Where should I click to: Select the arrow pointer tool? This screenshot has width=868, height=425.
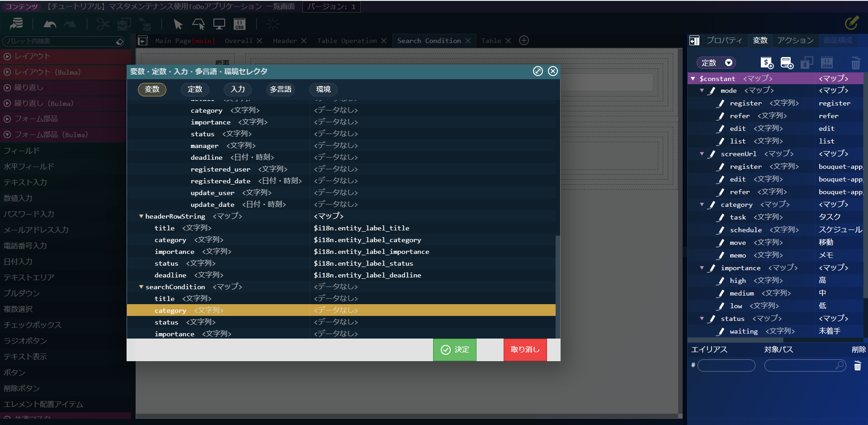pyautogui.click(x=178, y=24)
